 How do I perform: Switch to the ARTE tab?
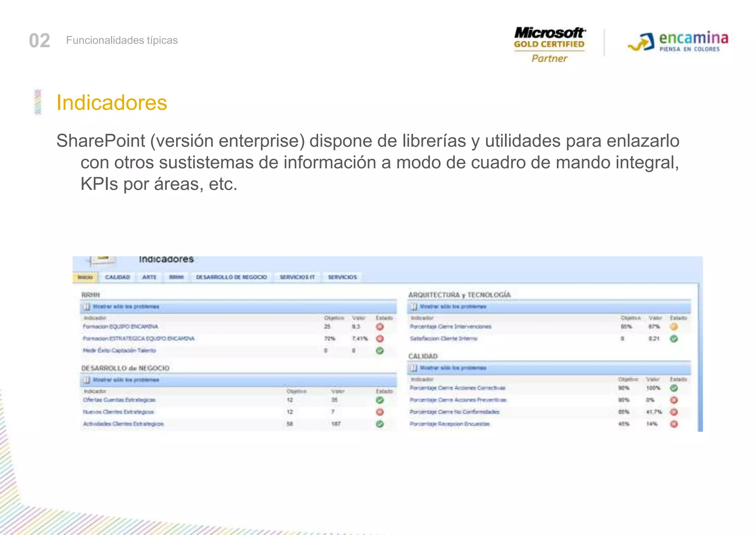(x=150, y=277)
